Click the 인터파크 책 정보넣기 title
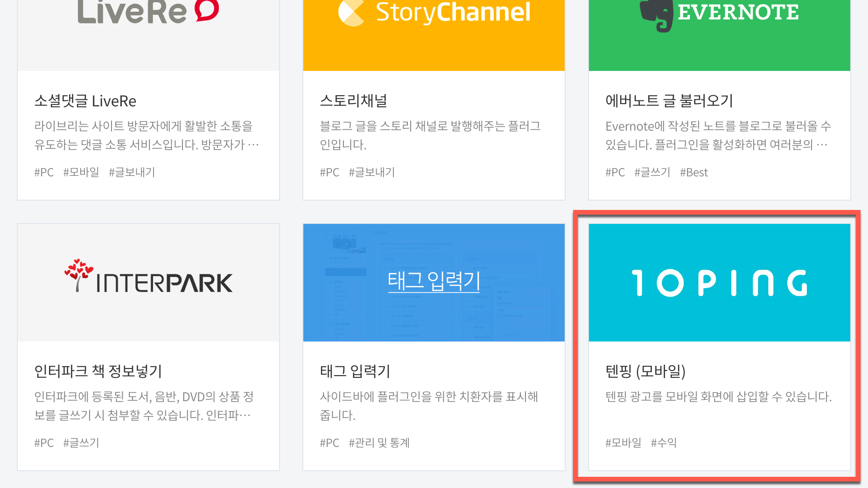 pos(98,371)
